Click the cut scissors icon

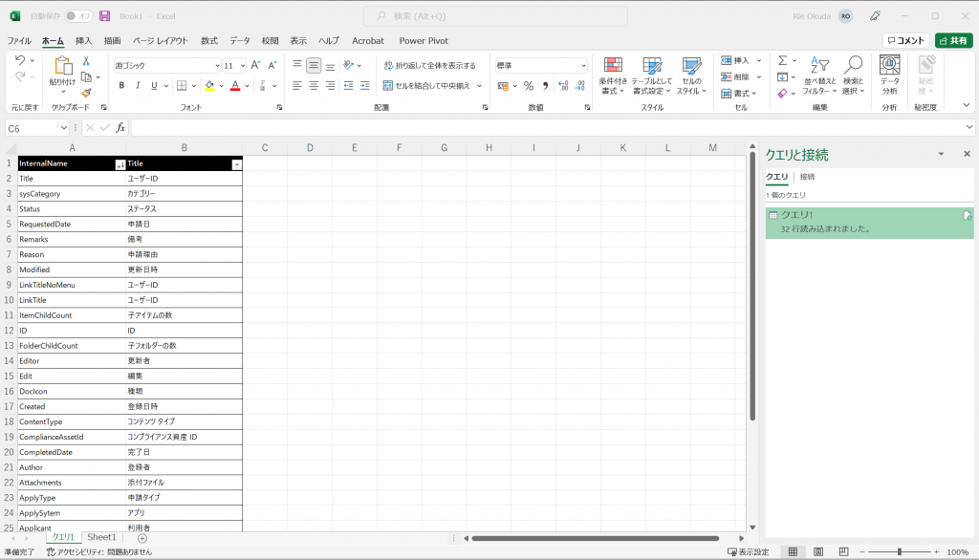pyautogui.click(x=86, y=60)
